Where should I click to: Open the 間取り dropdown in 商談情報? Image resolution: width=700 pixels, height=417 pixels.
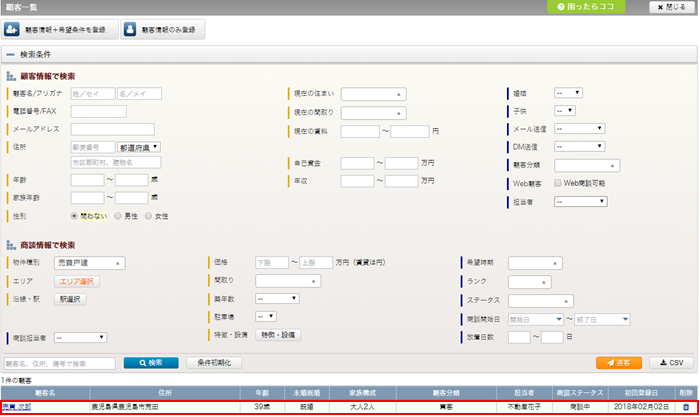[x=288, y=281]
